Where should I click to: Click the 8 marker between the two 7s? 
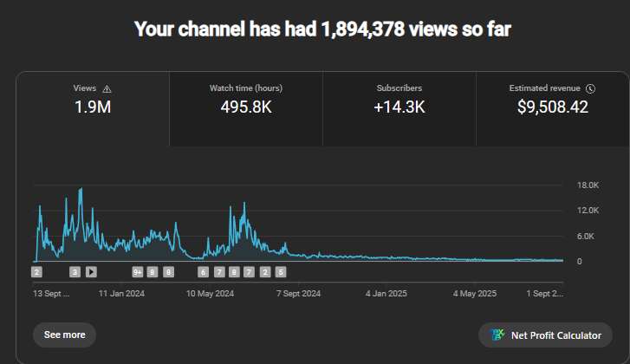tap(234, 271)
